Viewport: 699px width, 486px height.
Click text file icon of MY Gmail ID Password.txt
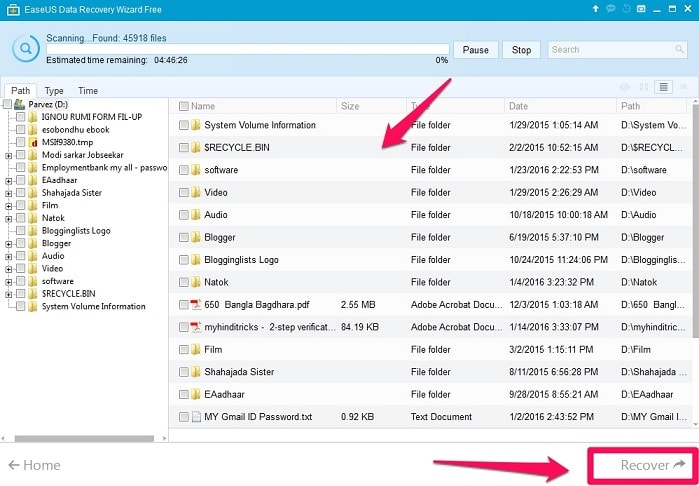click(x=196, y=417)
